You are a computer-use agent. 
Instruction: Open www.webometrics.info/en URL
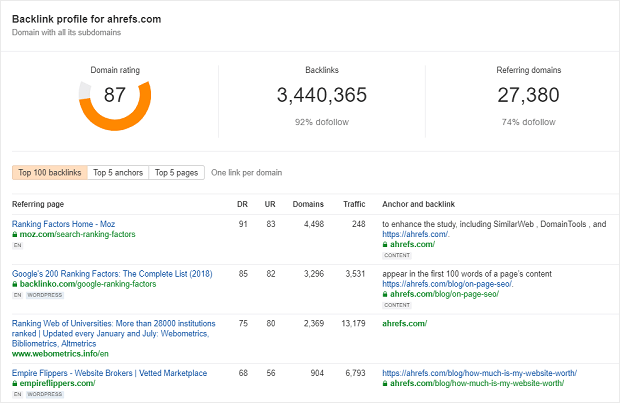click(60, 354)
